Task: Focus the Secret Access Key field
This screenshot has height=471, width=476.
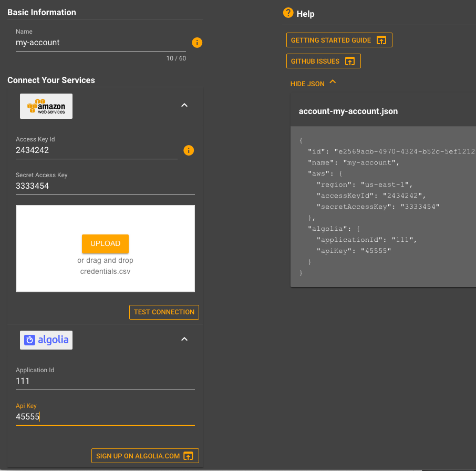Action: click(105, 186)
